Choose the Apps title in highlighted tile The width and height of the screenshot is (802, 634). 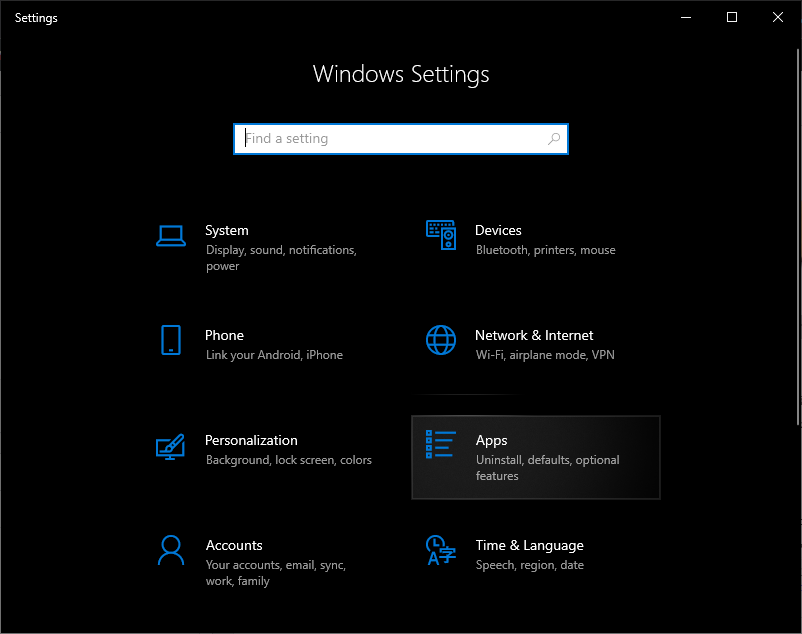tap(491, 440)
